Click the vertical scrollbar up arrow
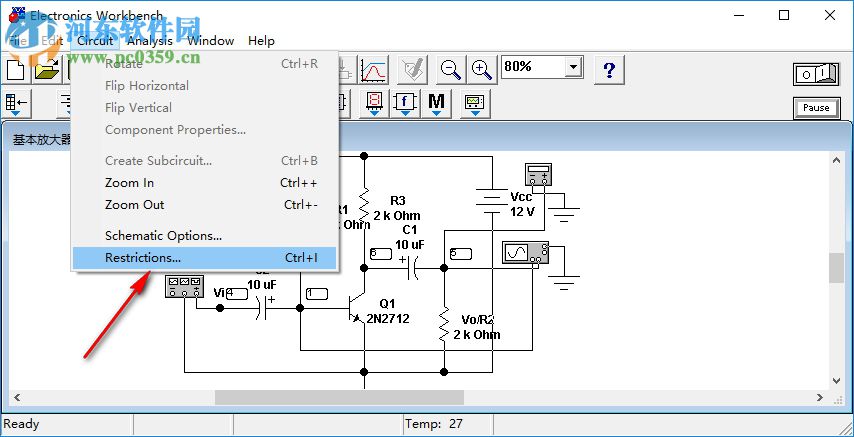854x437 pixels. point(837,160)
